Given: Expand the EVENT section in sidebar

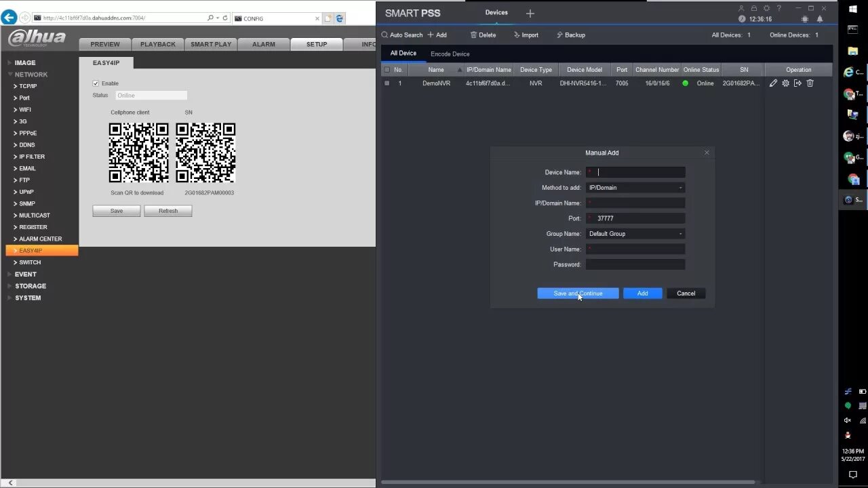Looking at the screenshot, I should click(26, 274).
